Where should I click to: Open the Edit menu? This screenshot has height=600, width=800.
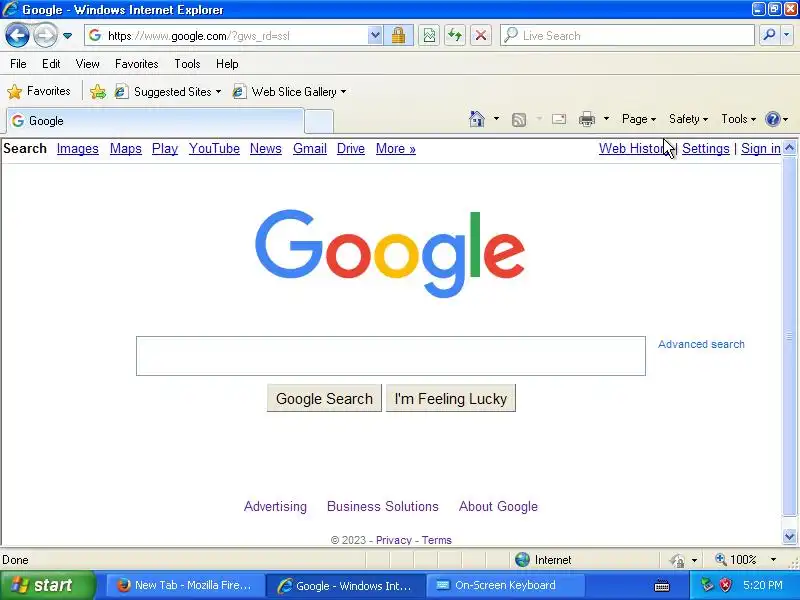pos(51,64)
